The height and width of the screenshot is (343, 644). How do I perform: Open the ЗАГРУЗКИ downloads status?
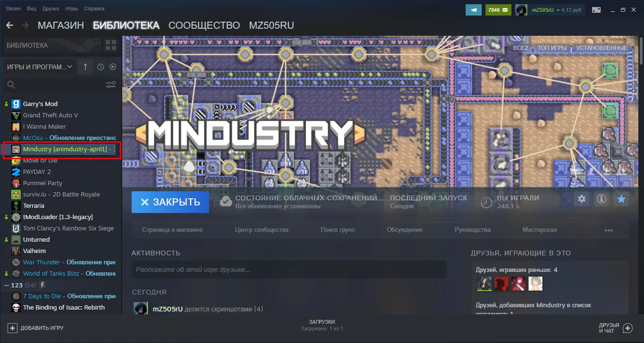(322, 325)
